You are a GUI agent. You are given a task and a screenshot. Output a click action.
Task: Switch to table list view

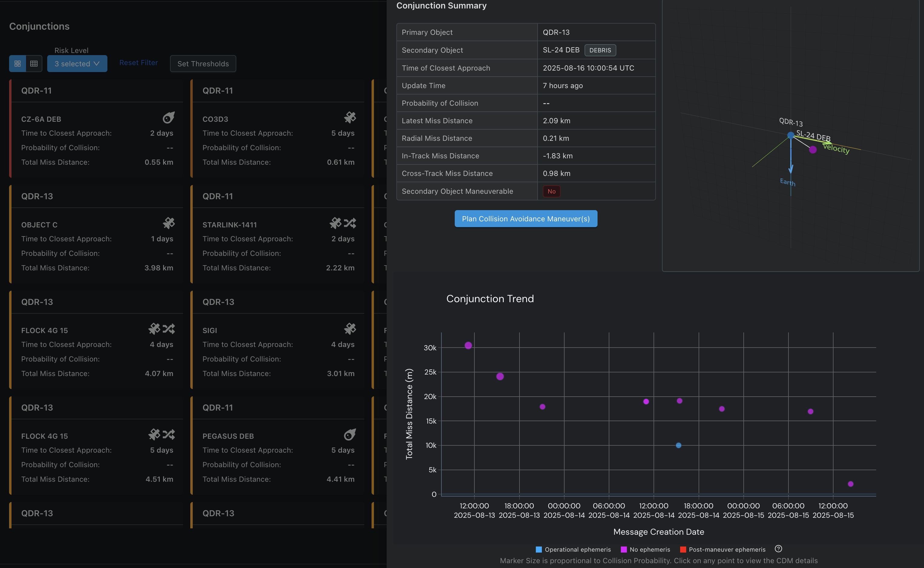pyautogui.click(x=34, y=64)
